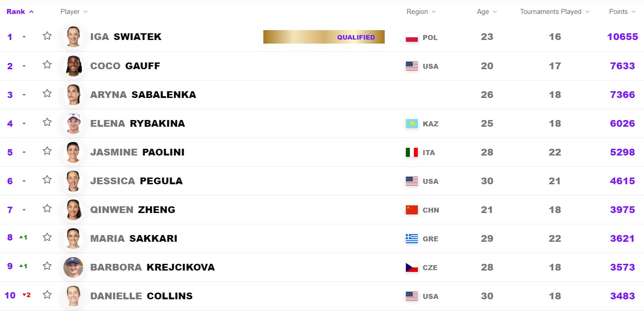644x311 pixels.
Task: Sort players by the Points column
Action: tap(622, 12)
